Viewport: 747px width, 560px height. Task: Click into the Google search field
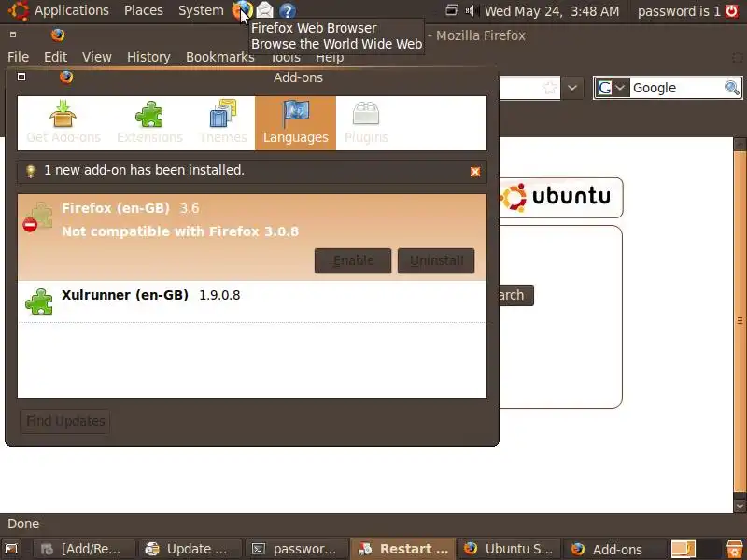click(676, 88)
